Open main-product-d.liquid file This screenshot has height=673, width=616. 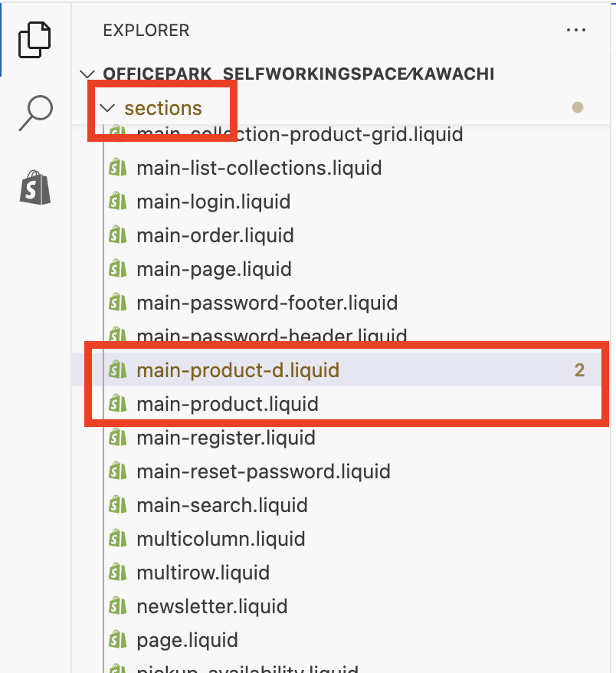tap(238, 370)
